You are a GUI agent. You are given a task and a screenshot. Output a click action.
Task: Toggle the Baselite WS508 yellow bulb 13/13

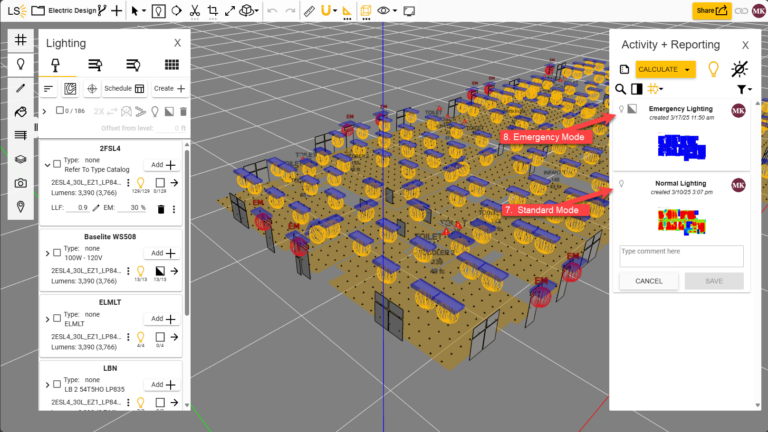coord(141,271)
